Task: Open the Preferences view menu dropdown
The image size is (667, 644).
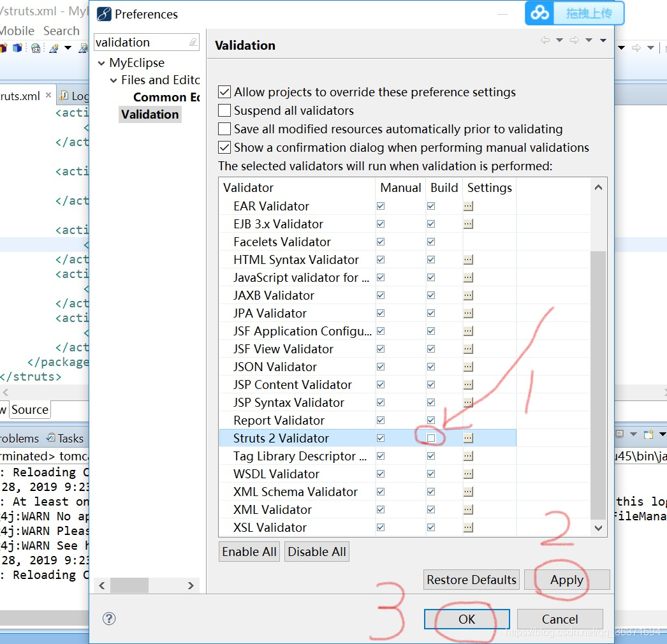Action: pyautogui.click(x=603, y=40)
